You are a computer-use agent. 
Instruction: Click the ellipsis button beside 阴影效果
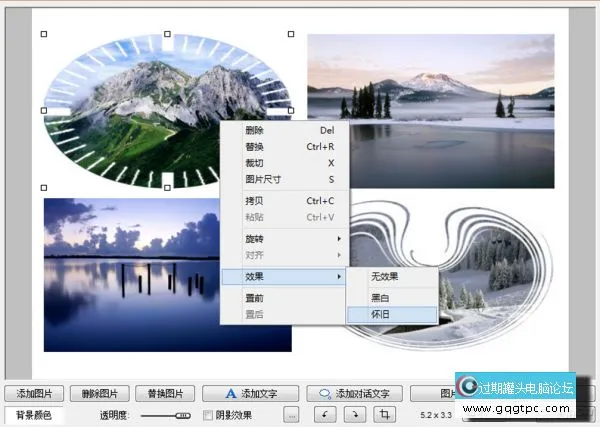(x=291, y=414)
